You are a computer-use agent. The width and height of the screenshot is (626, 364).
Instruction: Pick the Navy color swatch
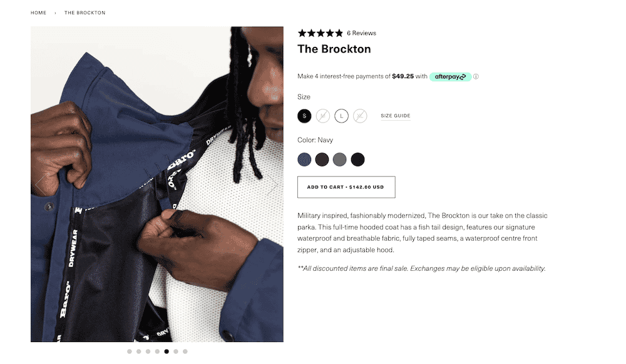[304, 159]
